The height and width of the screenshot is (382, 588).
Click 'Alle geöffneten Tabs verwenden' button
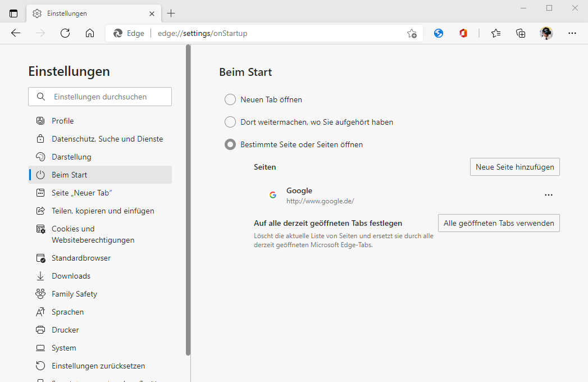coord(499,223)
